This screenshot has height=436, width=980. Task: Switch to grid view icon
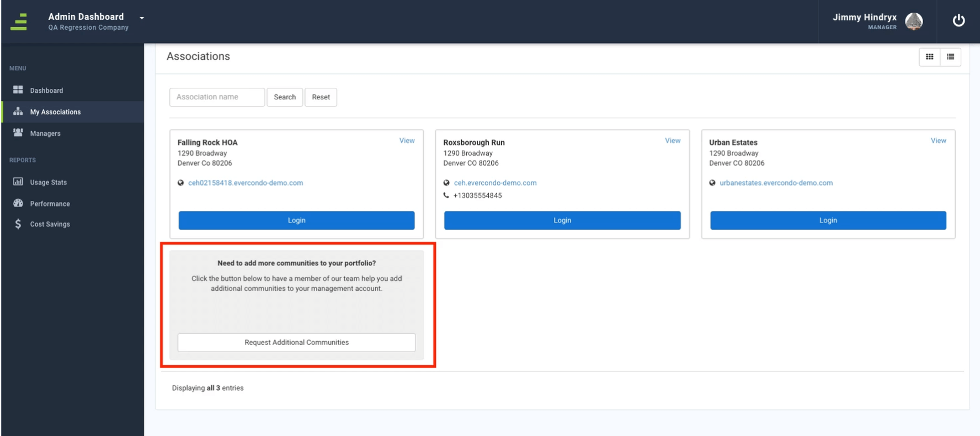930,57
